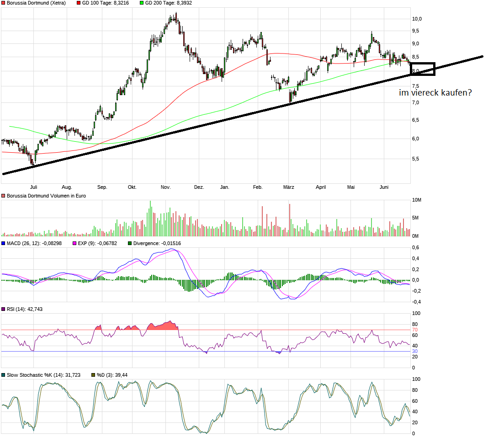This screenshot has height=438, width=504.
Task: Click the 10,0 price axis label
Action: click(x=417, y=19)
